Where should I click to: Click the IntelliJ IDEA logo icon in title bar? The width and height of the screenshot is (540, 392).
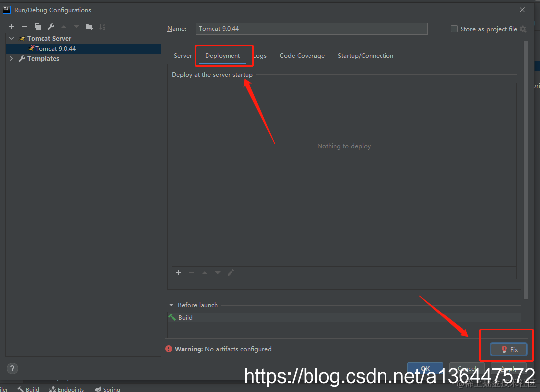click(x=7, y=10)
